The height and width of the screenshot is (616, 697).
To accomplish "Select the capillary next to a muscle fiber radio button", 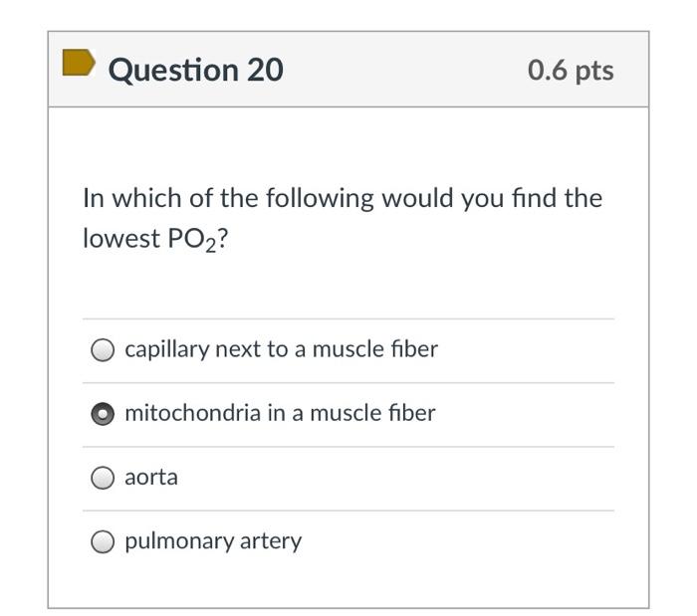I will (x=103, y=350).
